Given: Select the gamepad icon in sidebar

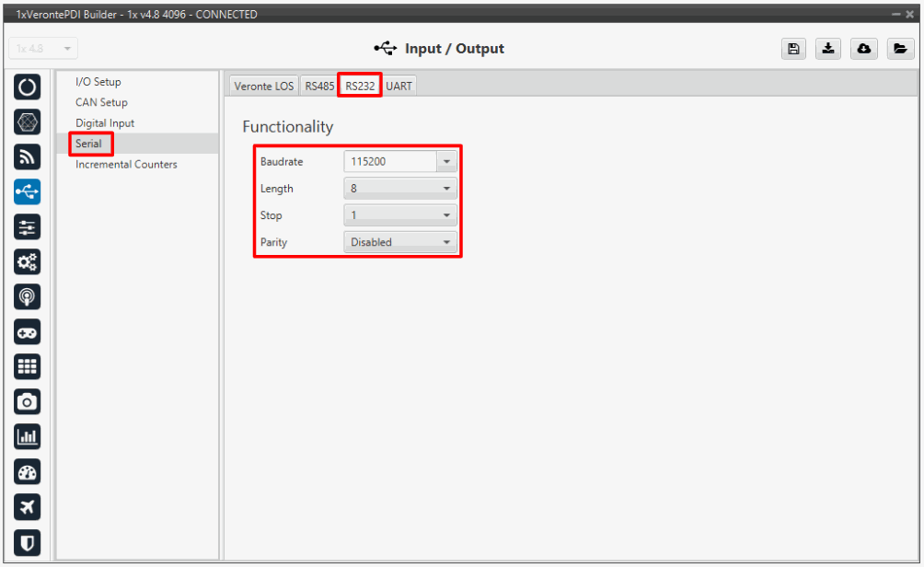Looking at the screenshot, I should pos(29,331).
